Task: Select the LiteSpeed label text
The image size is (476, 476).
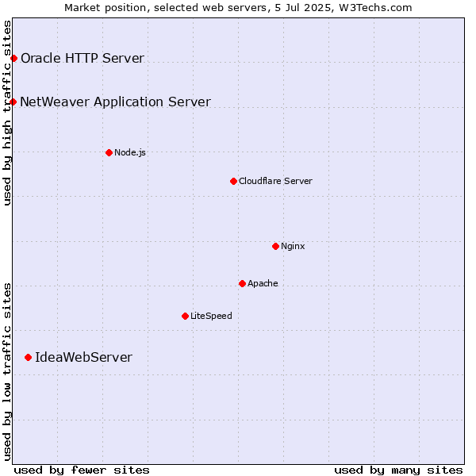Action: pyautogui.click(x=211, y=316)
